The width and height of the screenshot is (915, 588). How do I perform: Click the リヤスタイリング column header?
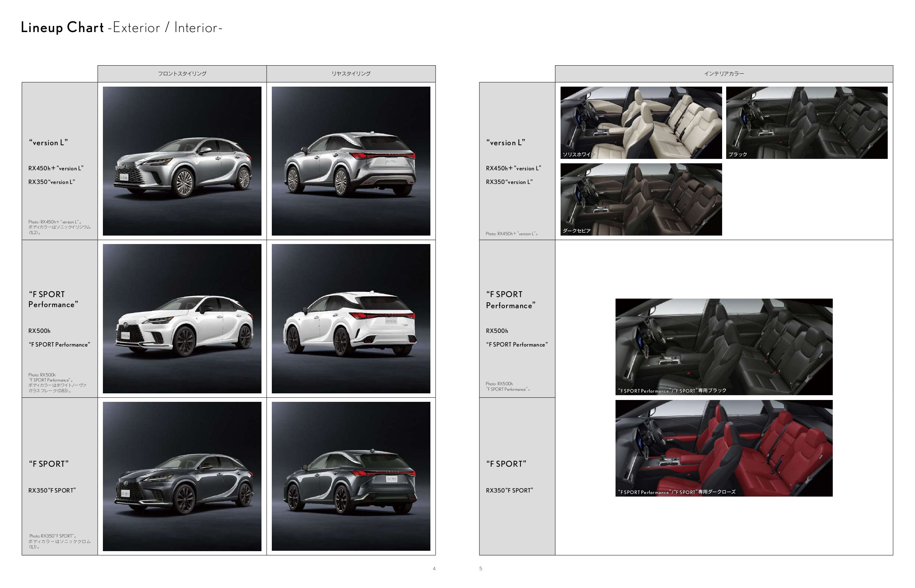coord(351,74)
